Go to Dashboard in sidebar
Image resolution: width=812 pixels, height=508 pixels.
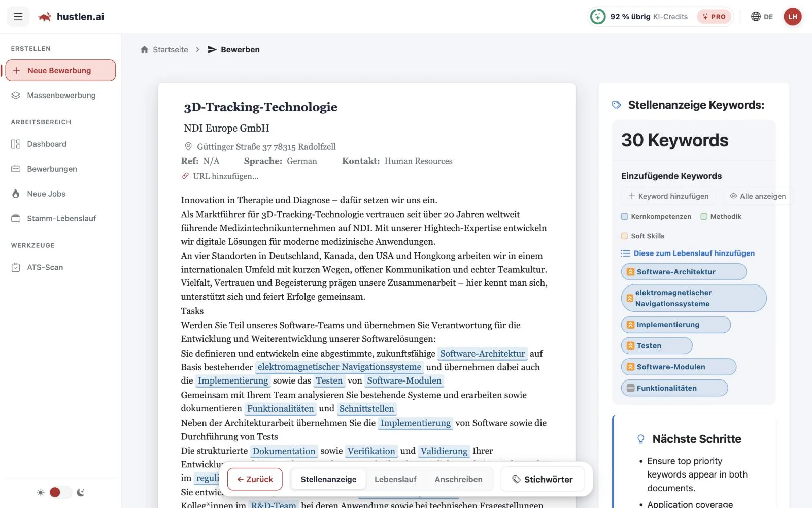tap(60, 144)
